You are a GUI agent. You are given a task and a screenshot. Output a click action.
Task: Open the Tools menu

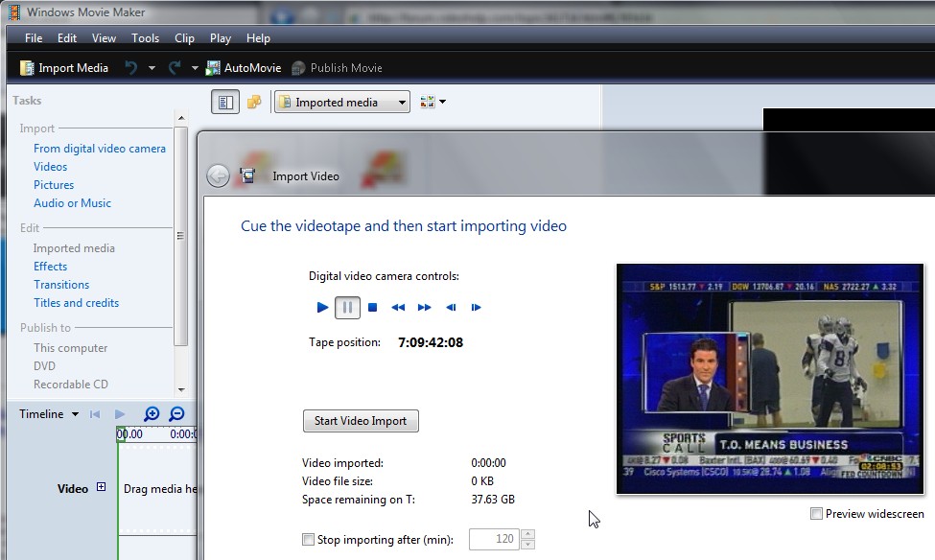(x=145, y=38)
